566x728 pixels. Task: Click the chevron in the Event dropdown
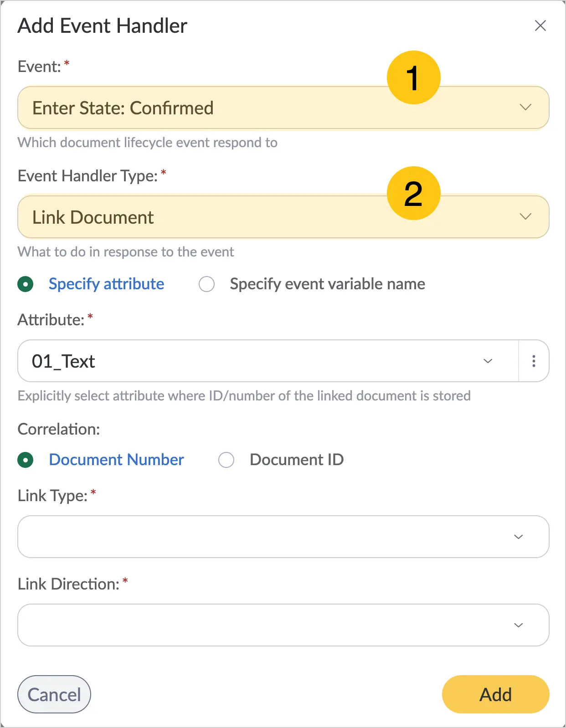point(525,108)
